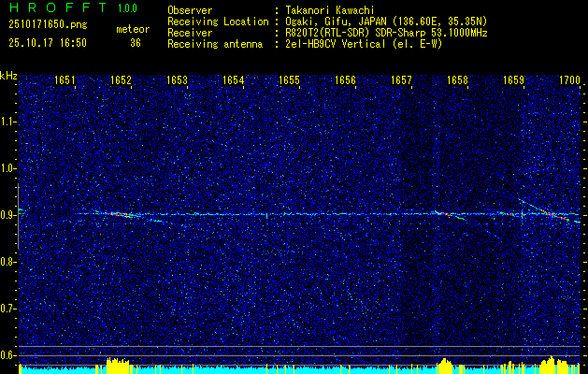The width and height of the screenshot is (588, 374).
Task: Click the 1658 time axis label
Action: [x=457, y=79]
